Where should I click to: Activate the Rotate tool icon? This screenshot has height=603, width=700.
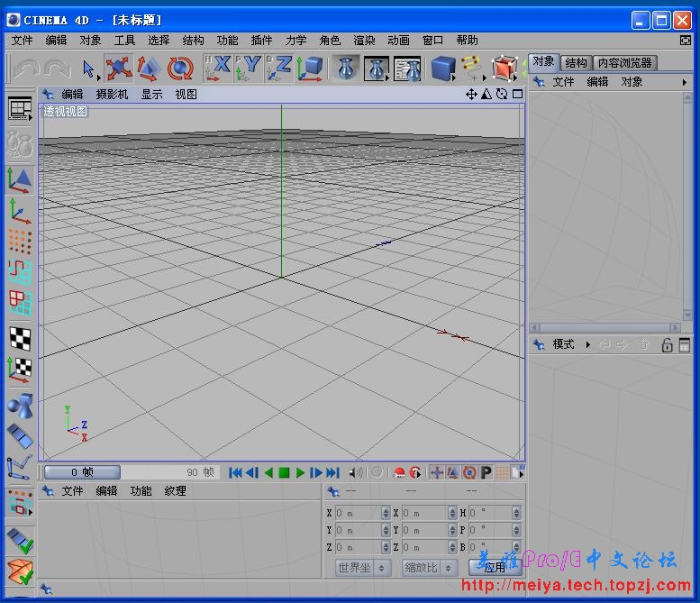pyautogui.click(x=179, y=69)
